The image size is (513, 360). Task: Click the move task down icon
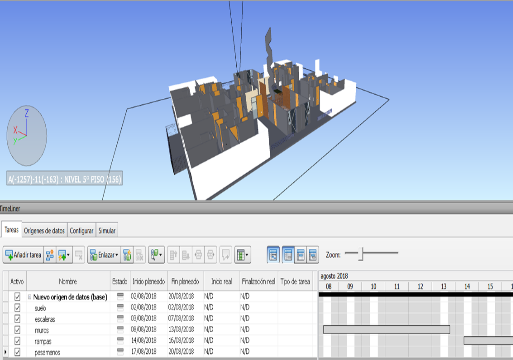[x=186, y=255]
